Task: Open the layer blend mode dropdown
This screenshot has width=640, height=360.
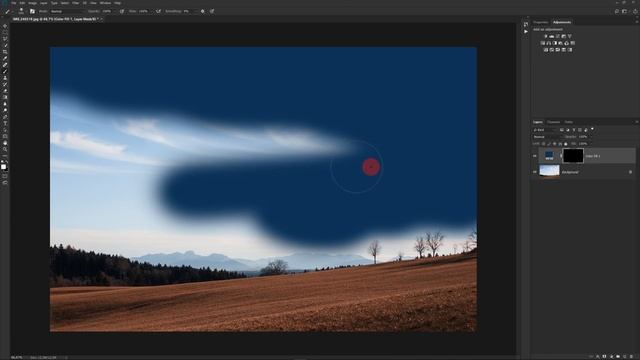Action: point(547,137)
